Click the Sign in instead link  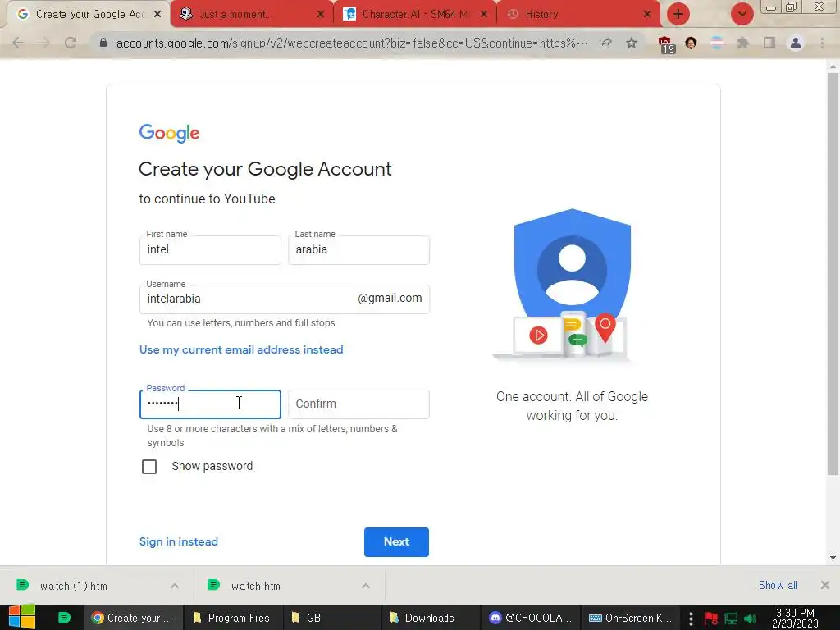click(x=178, y=541)
